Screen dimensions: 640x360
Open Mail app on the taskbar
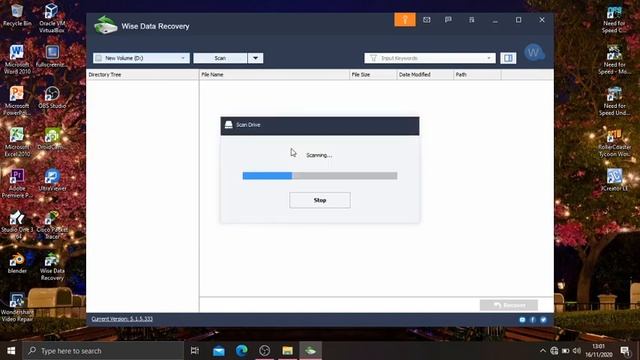pos(218,351)
